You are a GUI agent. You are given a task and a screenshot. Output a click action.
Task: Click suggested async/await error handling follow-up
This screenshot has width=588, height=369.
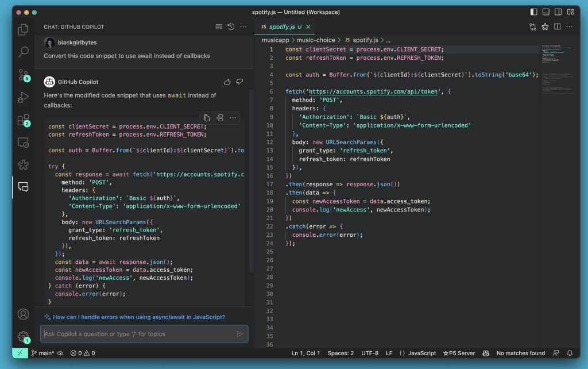pyautogui.click(x=139, y=317)
